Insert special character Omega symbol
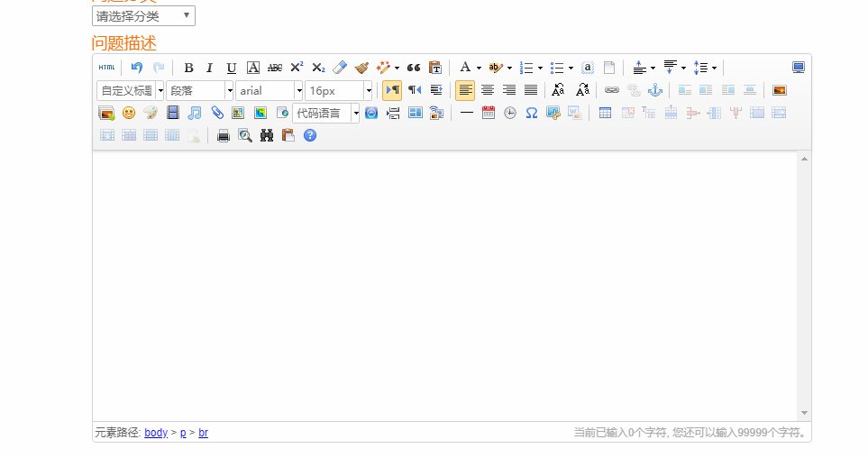 point(532,113)
